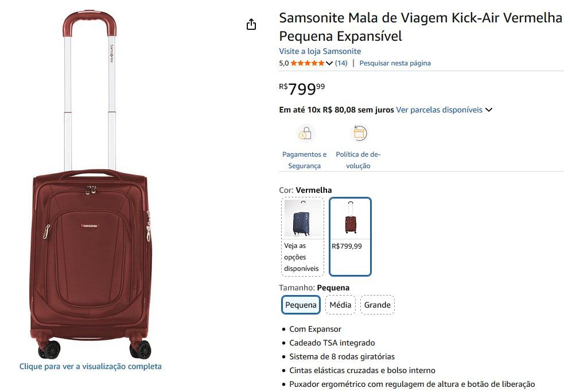Click Política de devolução text link
The width and height of the screenshot is (564, 392).
(x=358, y=160)
